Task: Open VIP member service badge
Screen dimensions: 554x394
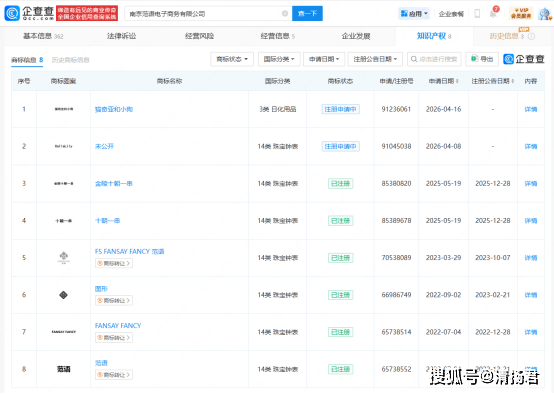Action: (x=521, y=13)
